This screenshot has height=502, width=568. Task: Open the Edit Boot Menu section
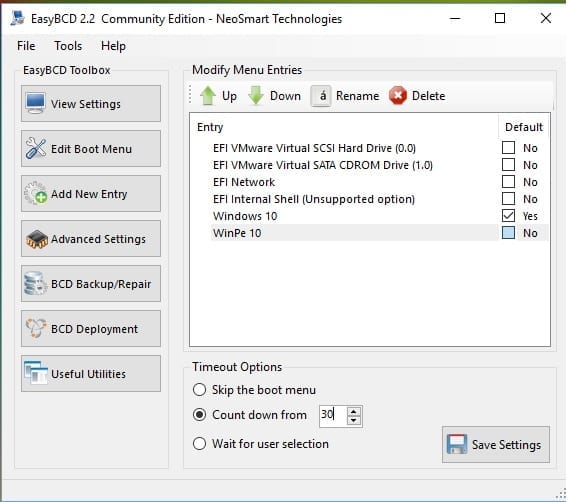[91, 148]
